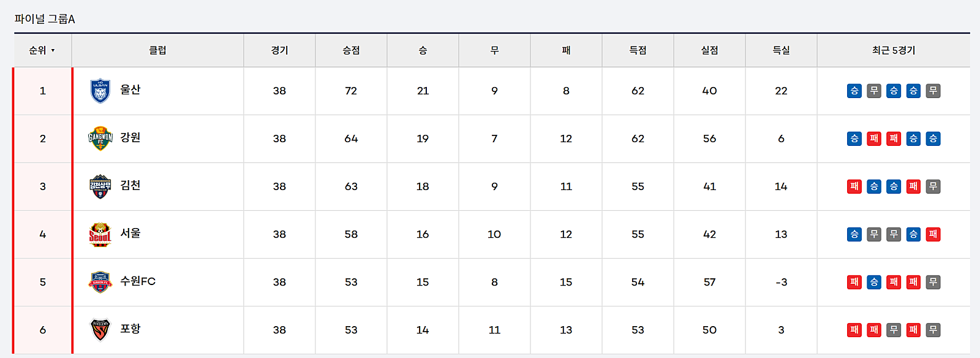Image resolution: width=980 pixels, height=358 pixels.
Task: Click Seoul's last recent-match loss badge
Action: (933, 234)
